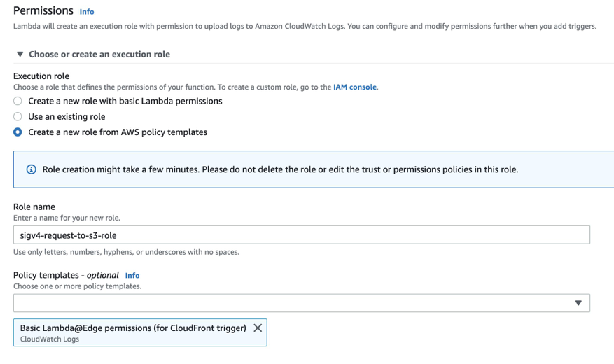Screen dimensions: 614x364
Task: Select Create a new role with basic Lambda permissions
Action: pos(18,101)
